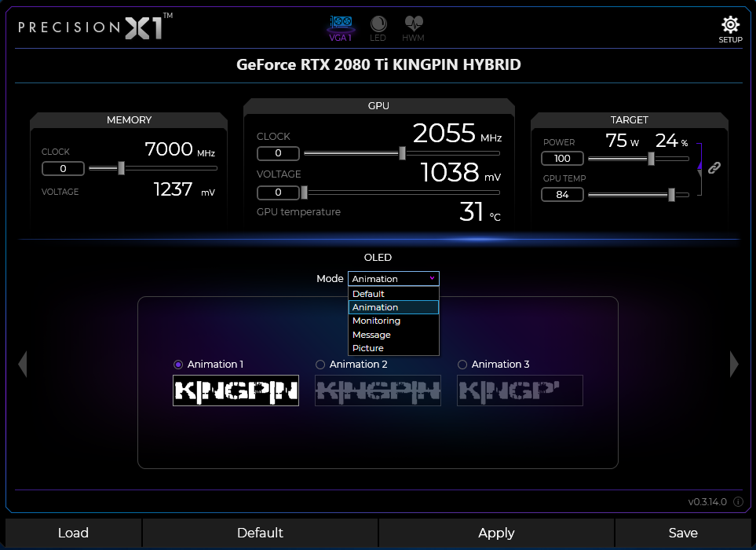756x550 pixels.
Task: Choose Monitoring from the Mode list
Action: pyautogui.click(x=393, y=321)
